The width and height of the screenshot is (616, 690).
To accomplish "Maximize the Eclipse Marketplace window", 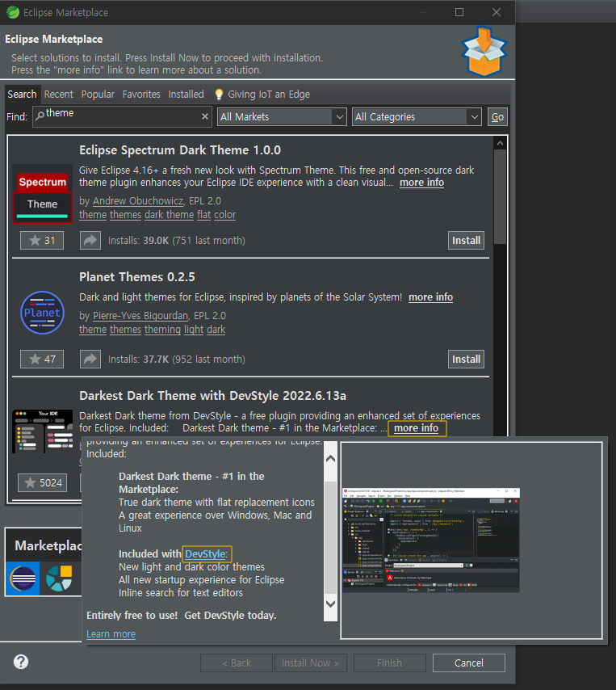I will 459,12.
